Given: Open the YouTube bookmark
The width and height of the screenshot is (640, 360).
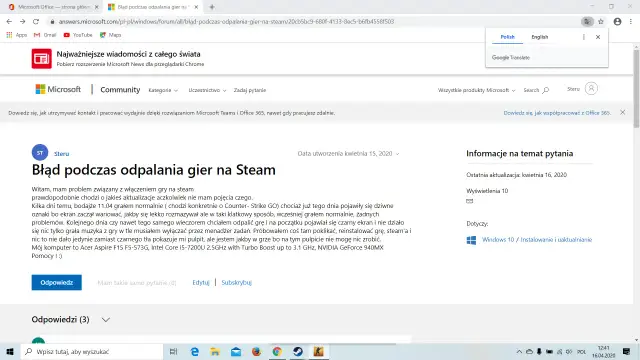Looking at the screenshot, I should 78,35.
